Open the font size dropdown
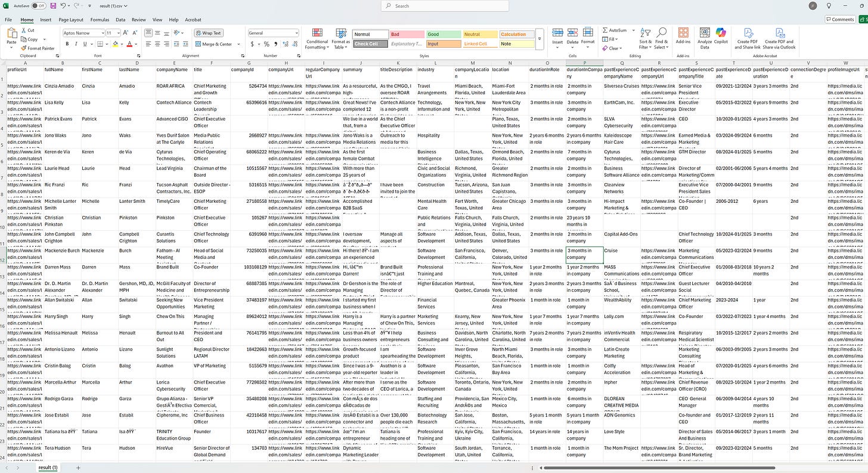Image resolution: width=868 pixels, height=473 pixels. point(118,33)
